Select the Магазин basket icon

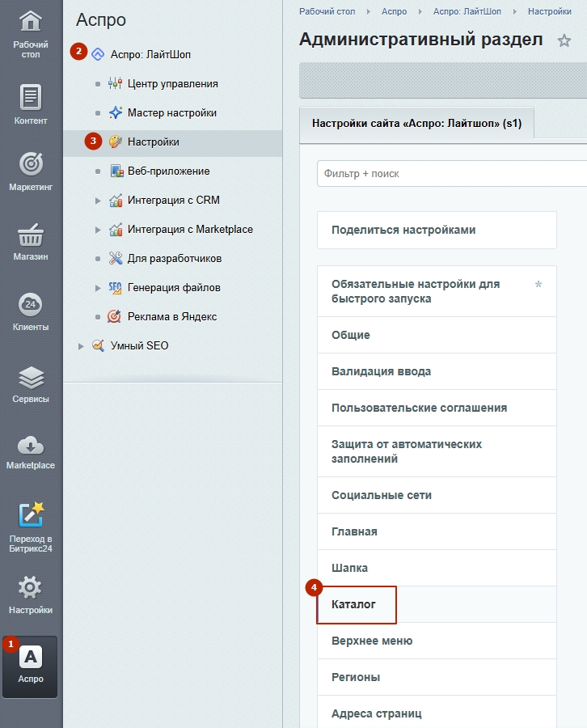(x=31, y=235)
